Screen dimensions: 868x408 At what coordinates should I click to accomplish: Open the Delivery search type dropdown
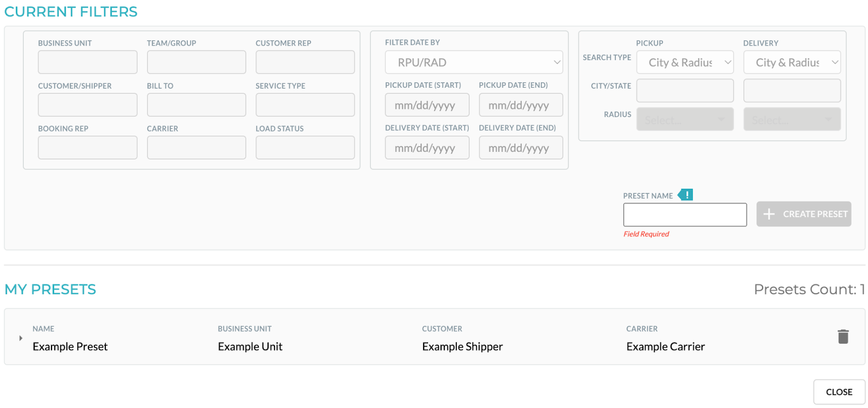(x=792, y=62)
